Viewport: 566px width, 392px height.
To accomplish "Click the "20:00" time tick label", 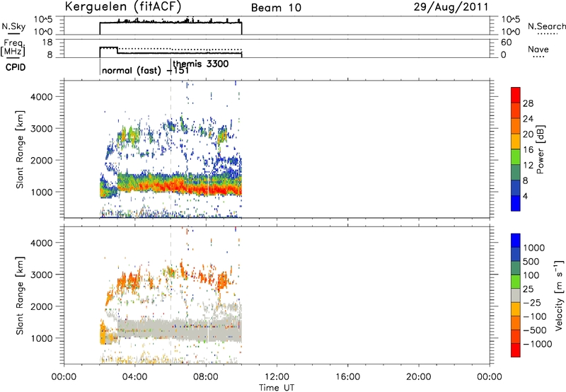I will (x=418, y=377).
